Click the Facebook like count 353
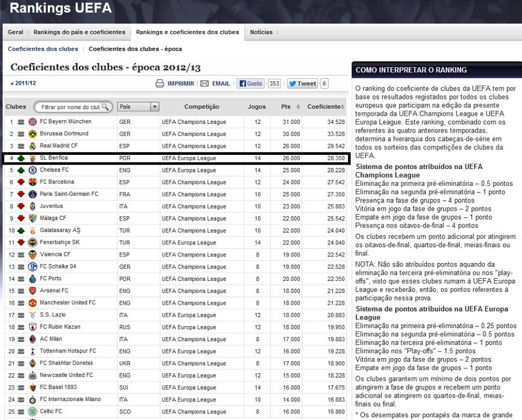The width and height of the screenshot is (522, 420). (x=274, y=84)
